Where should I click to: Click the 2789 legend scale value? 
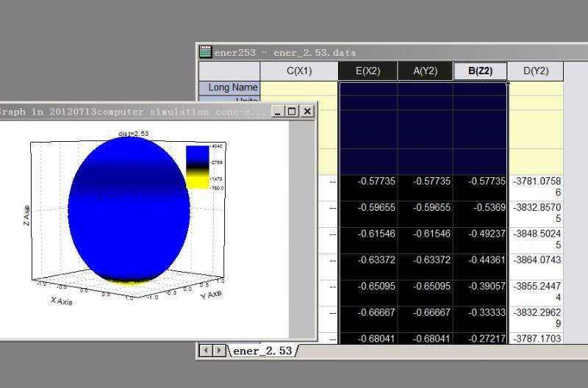click(x=218, y=162)
